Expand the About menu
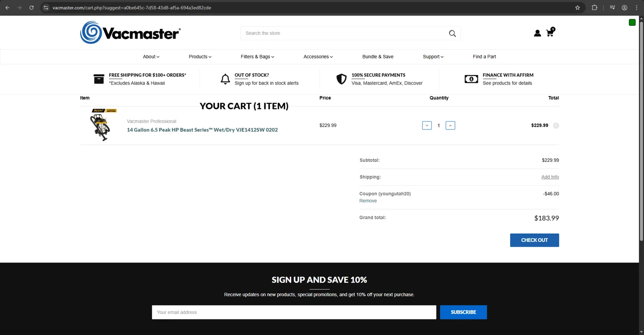This screenshot has height=335, width=644. coord(151,57)
